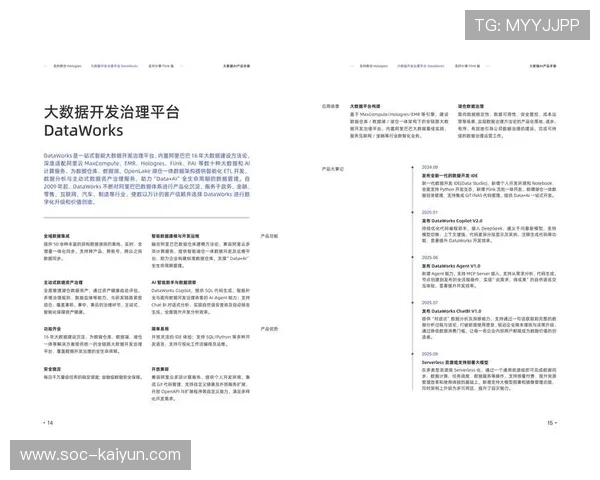Click the '湖仓数据治理' scenario heading

[x=471, y=106]
